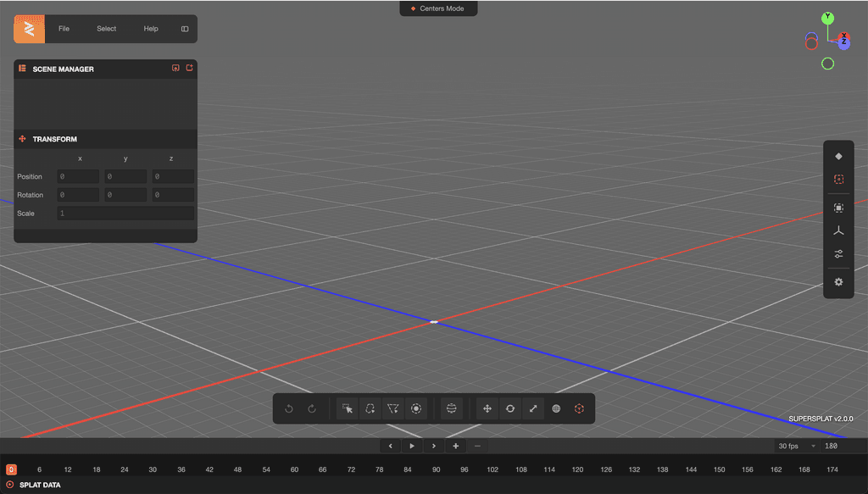
Task: Click the Position X input field
Action: [77, 175]
